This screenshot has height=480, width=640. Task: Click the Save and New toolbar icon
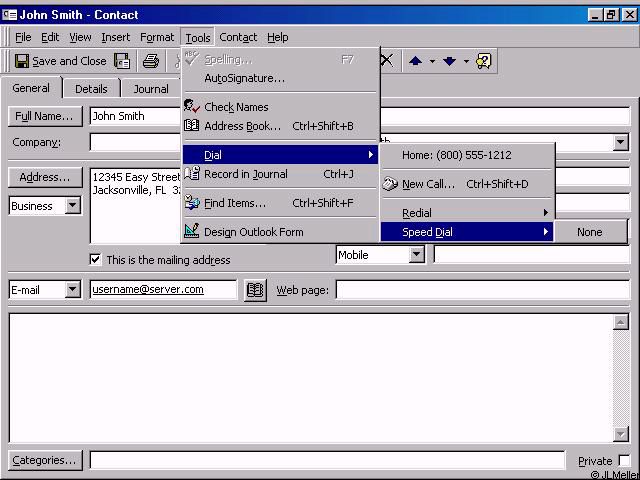tap(122, 61)
